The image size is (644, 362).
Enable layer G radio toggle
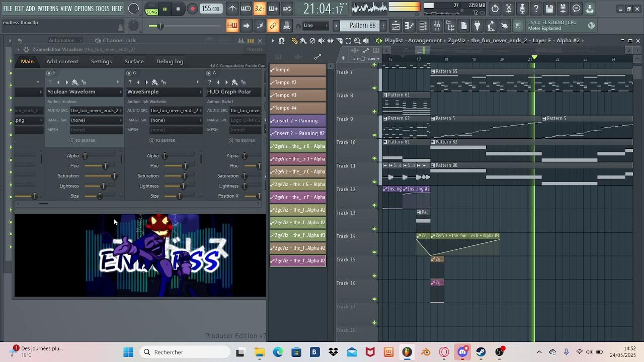click(129, 73)
